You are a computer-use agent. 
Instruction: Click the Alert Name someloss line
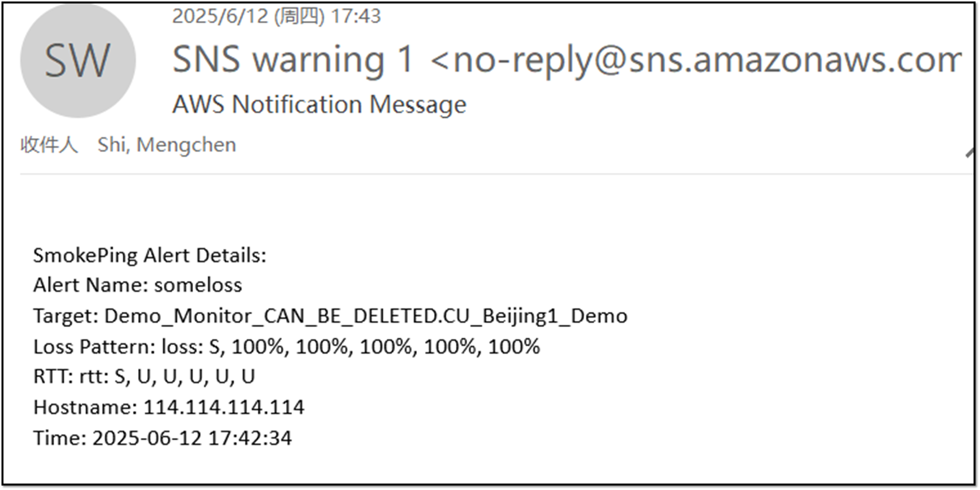[x=138, y=285]
